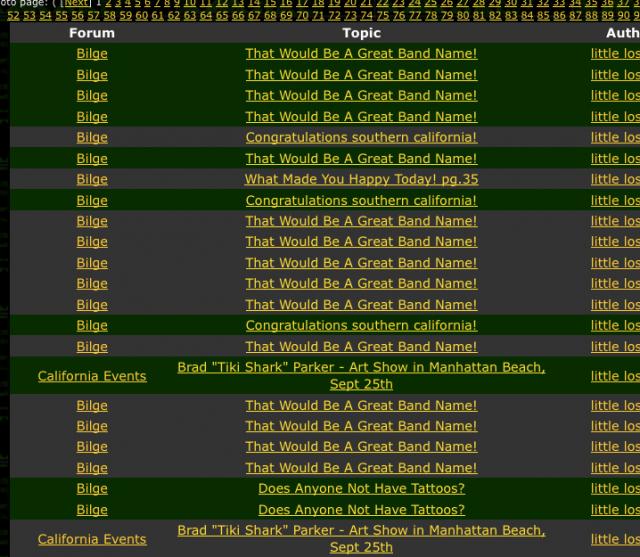Open page 75 of the listing

(x=383, y=15)
